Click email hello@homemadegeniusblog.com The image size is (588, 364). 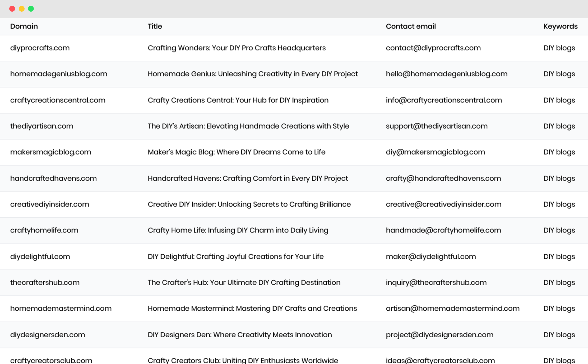tap(447, 74)
